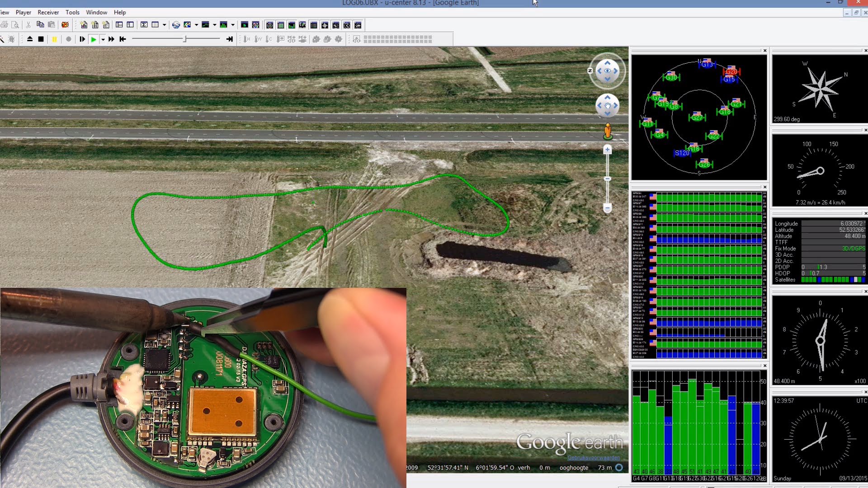Jump to end of log file
The image size is (868, 488).
pyautogui.click(x=229, y=39)
